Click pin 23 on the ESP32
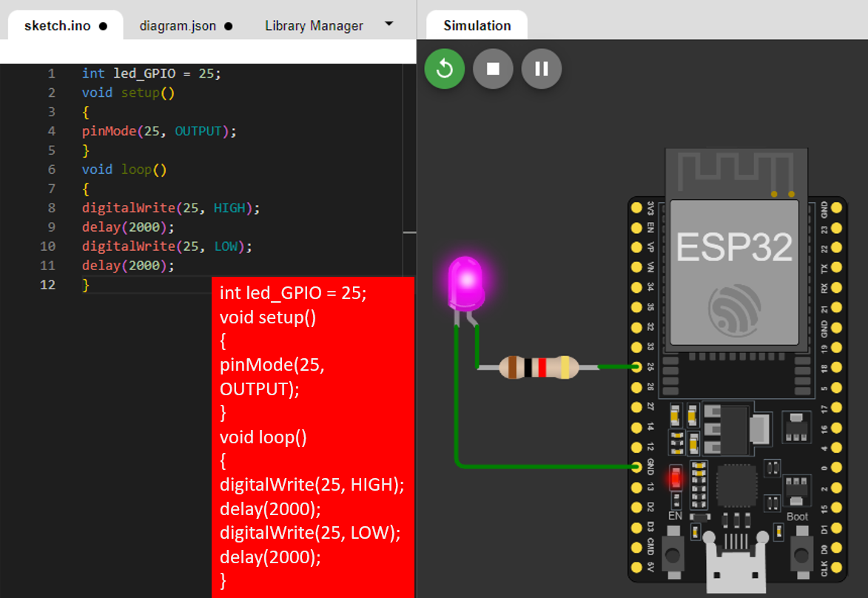This screenshot has width=868, height=598. pyautogui.click(x=836, y=228)
